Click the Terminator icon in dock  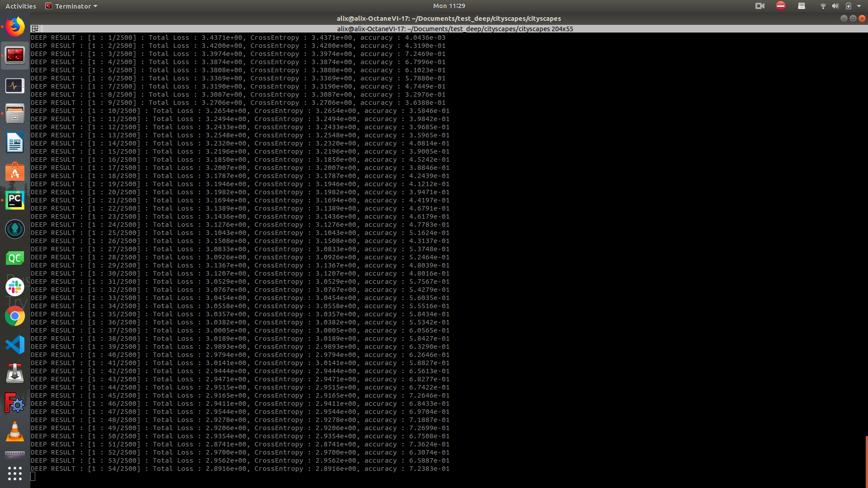(x=15, y=56)
